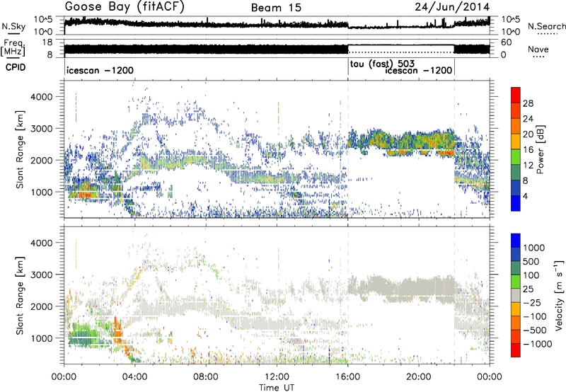Click "icescan -1200" label after 16:00

point(419,70)
